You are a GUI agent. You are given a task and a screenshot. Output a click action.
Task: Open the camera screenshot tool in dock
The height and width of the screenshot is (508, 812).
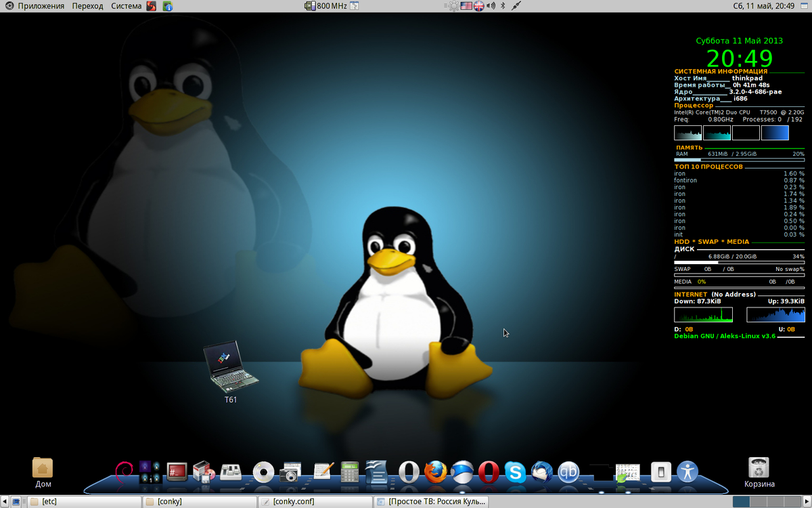(x=290, y=471)
